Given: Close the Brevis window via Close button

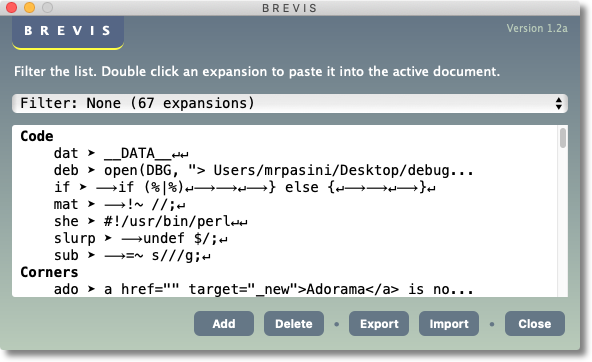Looking at the screenshot, I should coord(535,323).
